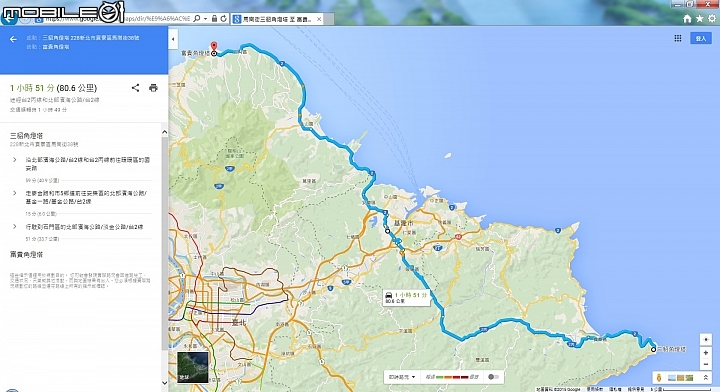The width and height of the screenshot is (720, 392).
Task: Click the terms of use link at map bottom
Action: pos(595,389)
